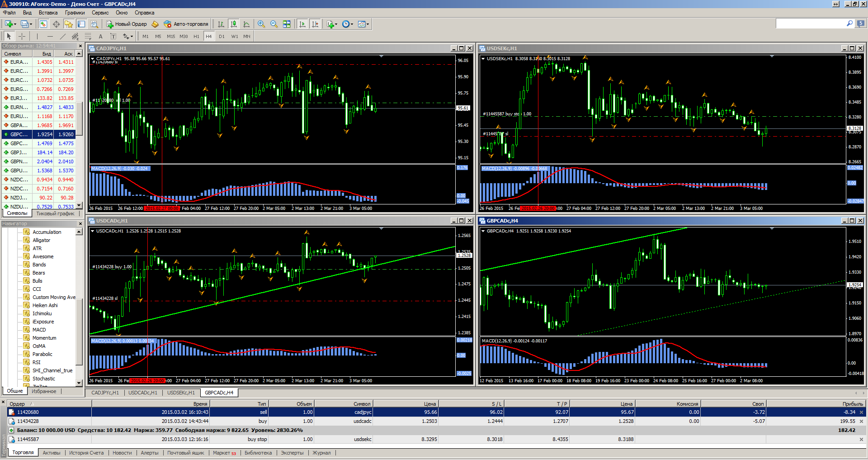The width and height of the screenshot is (868, 460).
Task: Toggle the Navigator folder-star icon
Action: click(69, 24)
